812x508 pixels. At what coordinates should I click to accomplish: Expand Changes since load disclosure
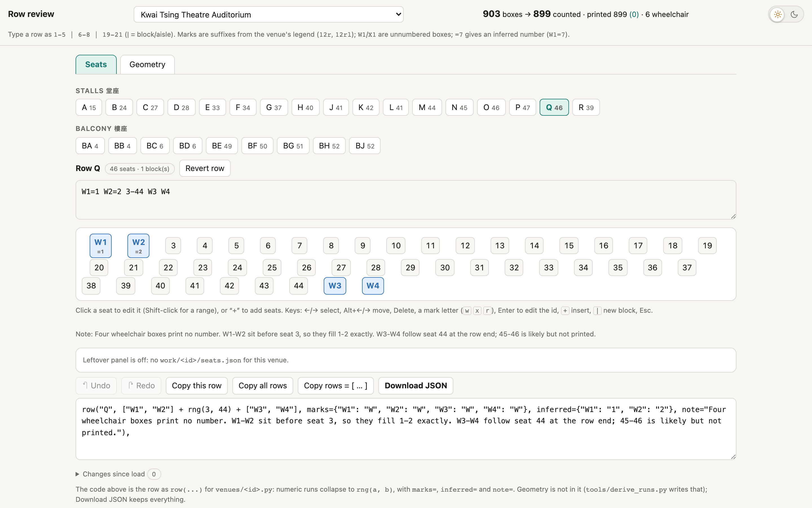coord(111,474)
